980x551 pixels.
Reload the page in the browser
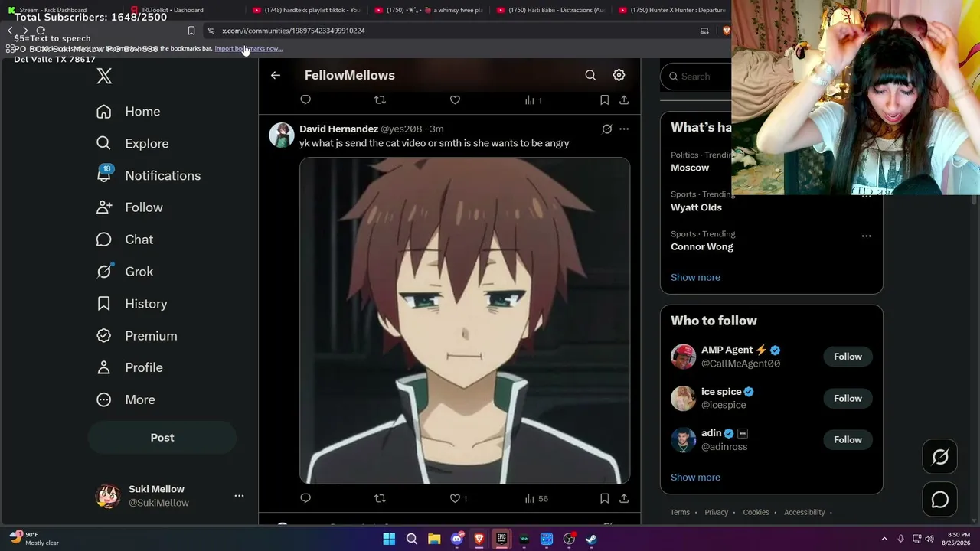[x=41, y=31]
